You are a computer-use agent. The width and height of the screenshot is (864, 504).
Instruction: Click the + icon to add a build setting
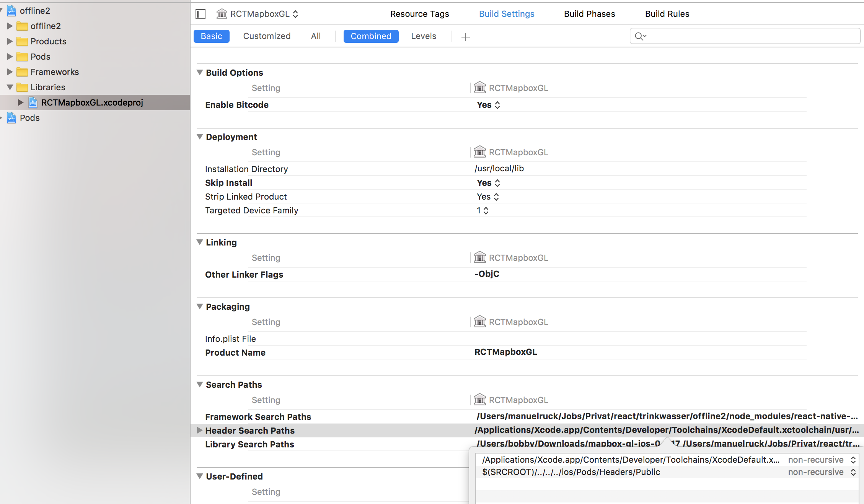[465, 37]
